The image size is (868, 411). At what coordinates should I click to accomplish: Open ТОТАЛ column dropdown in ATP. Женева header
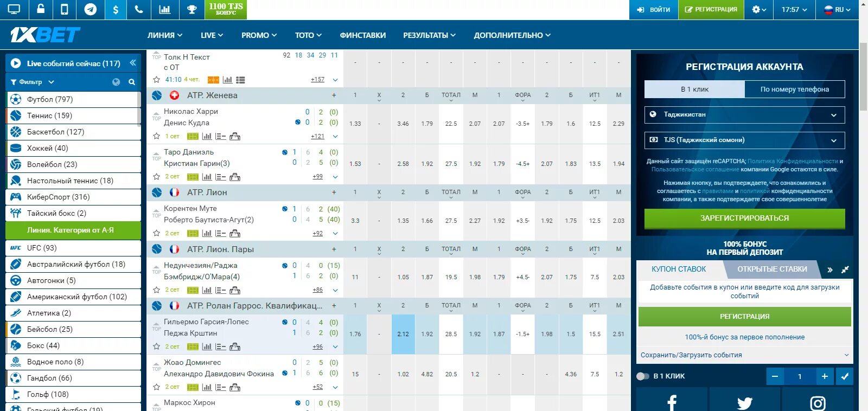[451, 96]
